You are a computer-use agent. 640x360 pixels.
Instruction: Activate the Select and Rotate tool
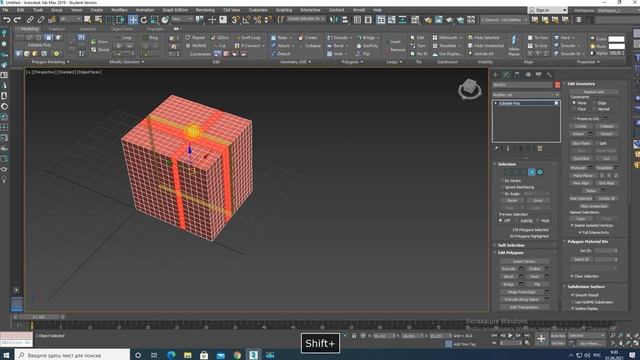pyautogui.click(x=144, y=20)
